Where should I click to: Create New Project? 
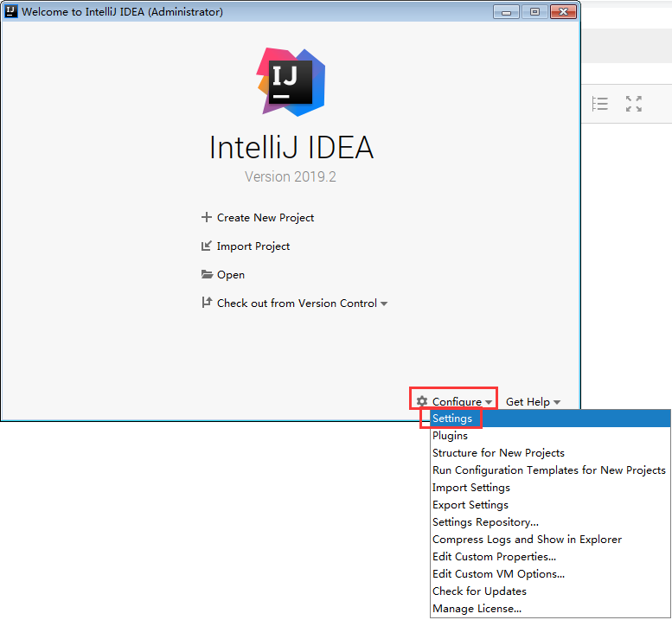(266, 218)
